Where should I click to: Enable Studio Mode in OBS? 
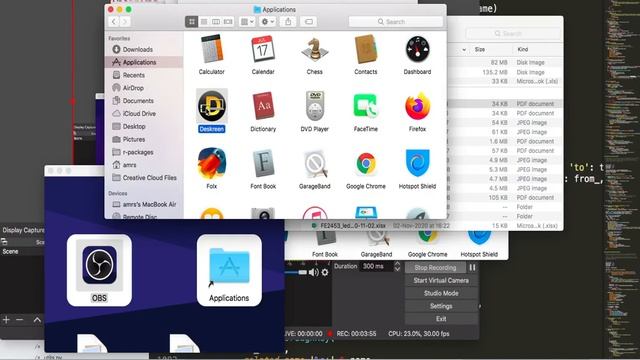441,293
